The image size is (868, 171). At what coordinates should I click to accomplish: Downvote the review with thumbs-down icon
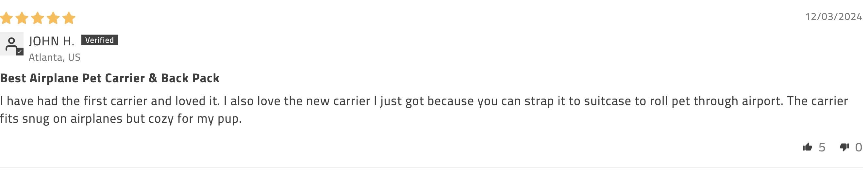[844, 147]
